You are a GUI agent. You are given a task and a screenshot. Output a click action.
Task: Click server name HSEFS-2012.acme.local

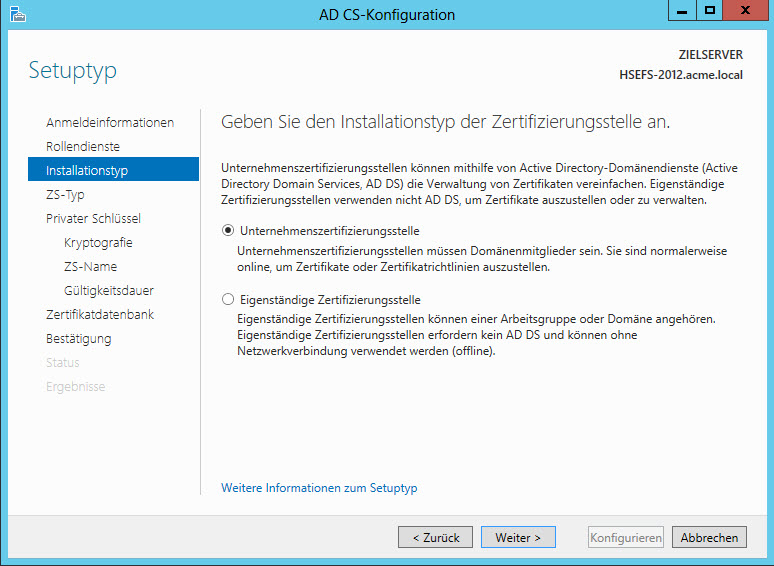click(x=681, y=75)
